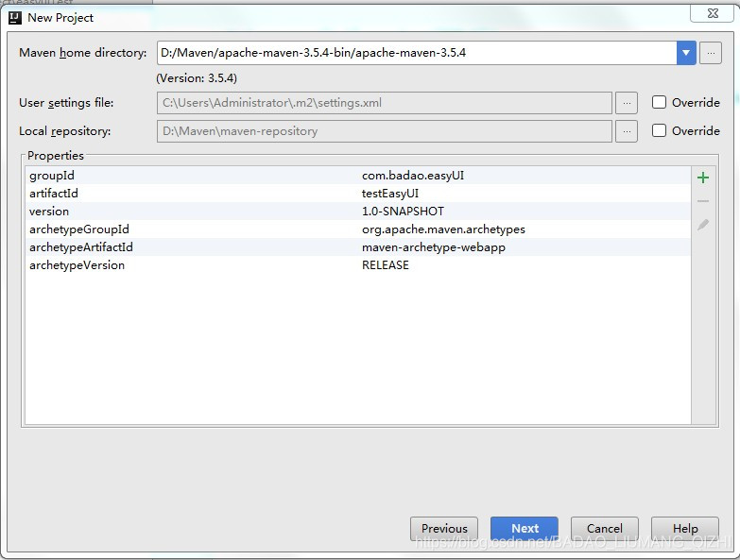Image resolution: width=740 pixels, height=560 pixels.
Task: Select the archetypeVersion property row
Action: [358, 265]
